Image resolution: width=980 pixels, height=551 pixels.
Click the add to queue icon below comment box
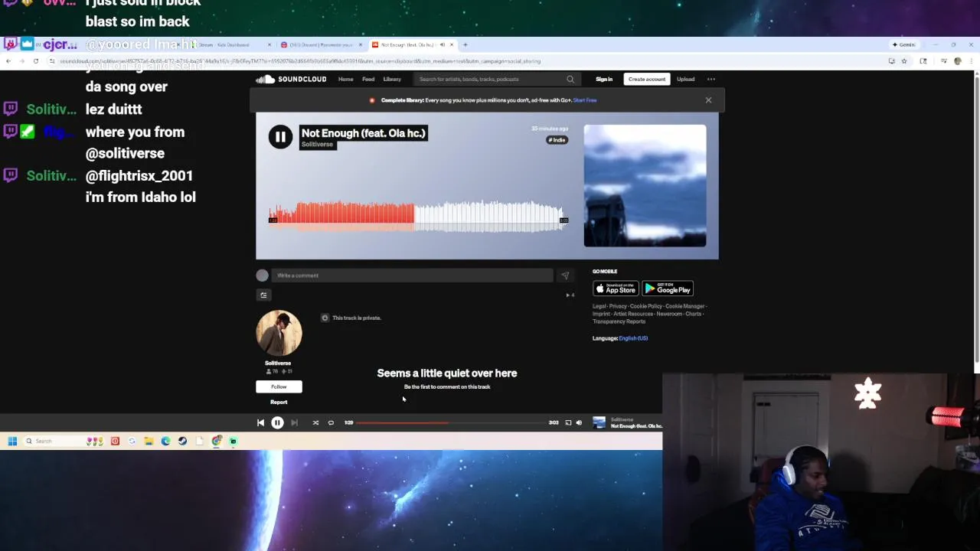(263, 295)
